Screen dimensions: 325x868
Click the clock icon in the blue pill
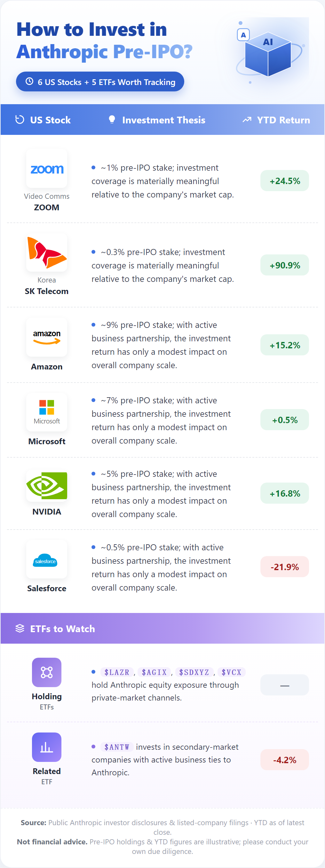coord(30,81)
